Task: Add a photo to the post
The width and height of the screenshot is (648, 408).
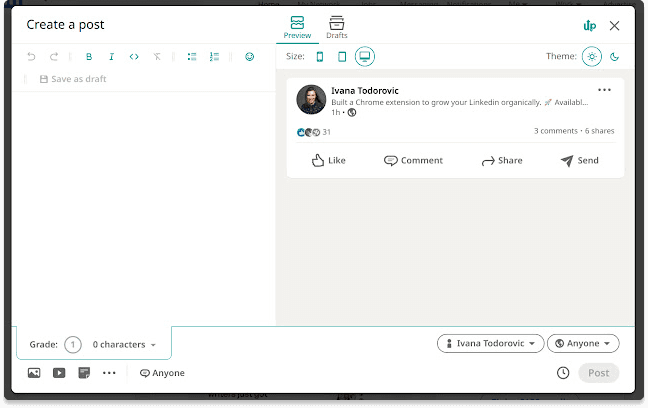Action: point(34,373)
